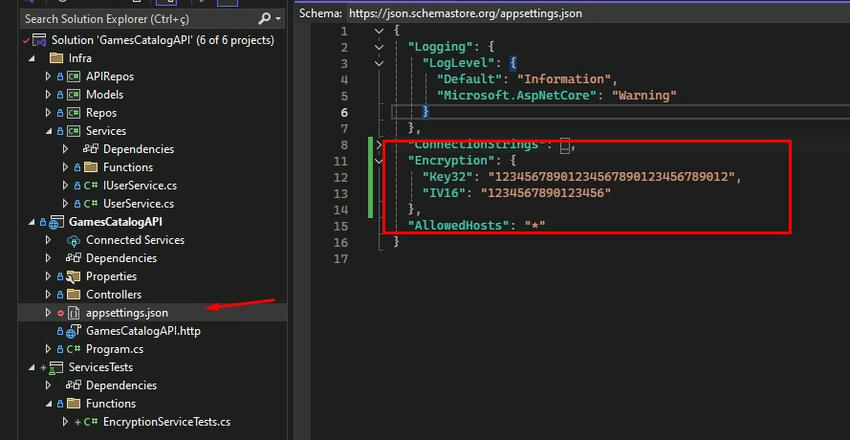Click the GamesCatalogAPI.http file icon
The height and width of the screenshot is (440, 850).
73,331
